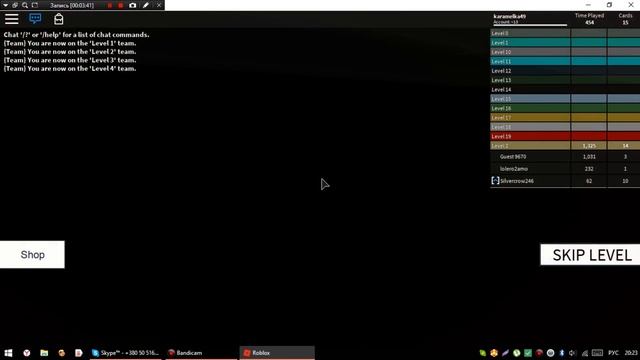Open the touch keyboard tray icon

(597, 353)
